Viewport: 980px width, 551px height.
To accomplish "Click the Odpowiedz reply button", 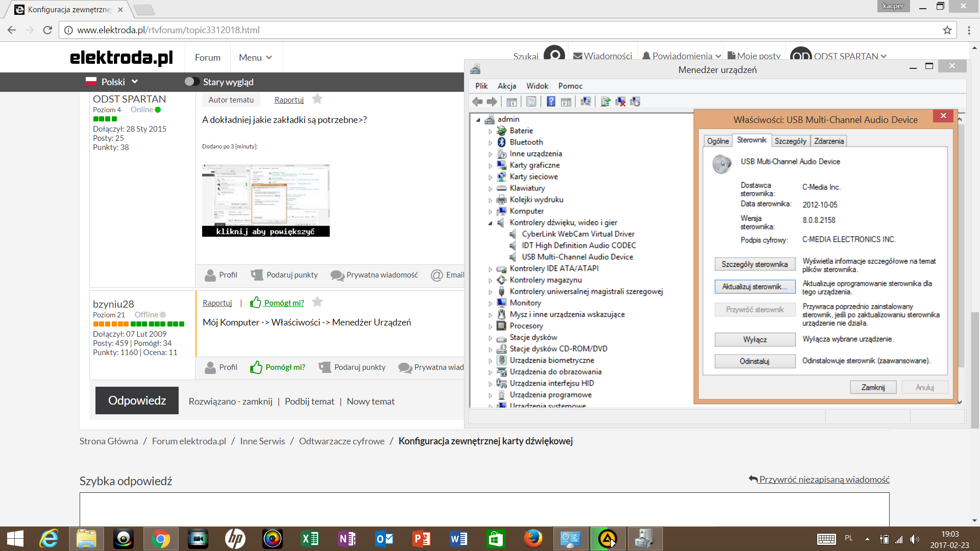I will [x=137, y=400].
